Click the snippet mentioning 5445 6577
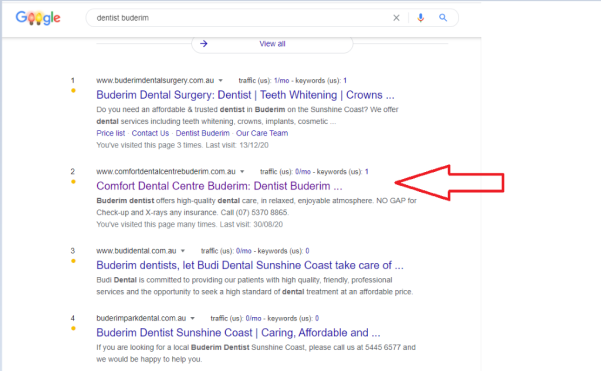 (x=256, y=353)
